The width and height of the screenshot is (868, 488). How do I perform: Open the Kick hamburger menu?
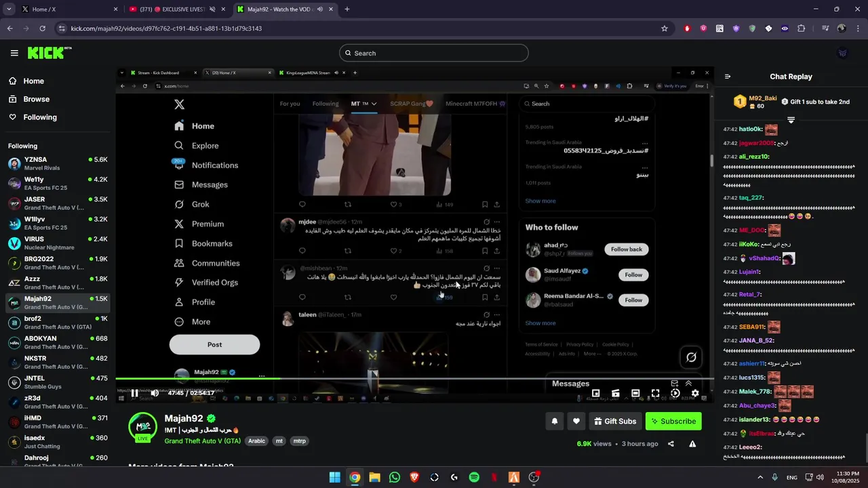[14, 53]
